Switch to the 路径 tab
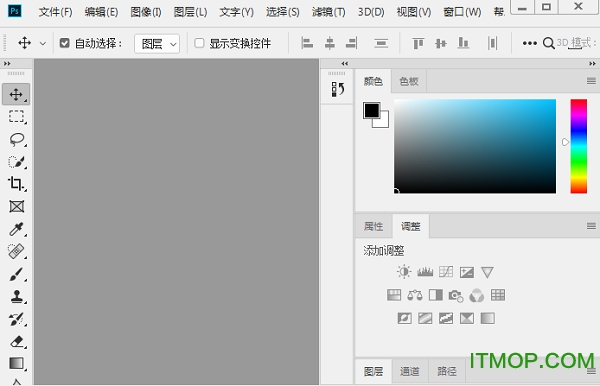Viewport: 600px width, 386px height. (x=447, y=371)
